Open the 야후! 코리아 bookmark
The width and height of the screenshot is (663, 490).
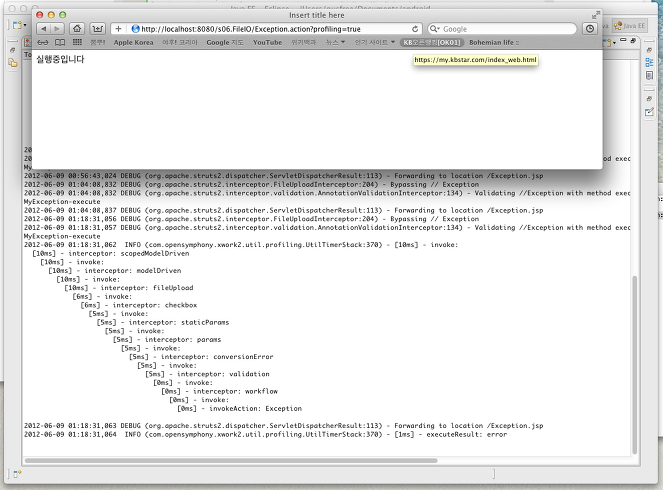180,42
